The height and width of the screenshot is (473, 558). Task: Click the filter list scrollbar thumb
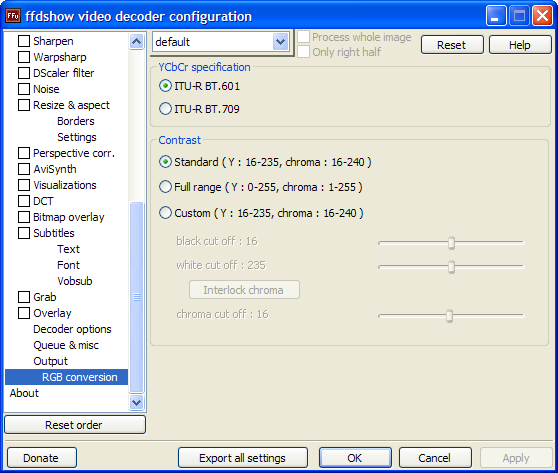pos(137,297)
